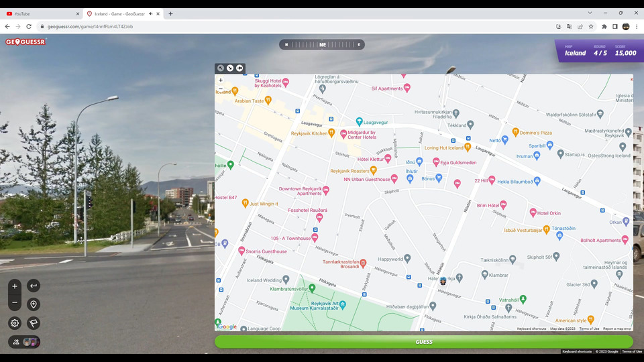Viewport: 644px width, 362px height.
Task: Zoom in Street View with plus button
Action: coord(15,286)
